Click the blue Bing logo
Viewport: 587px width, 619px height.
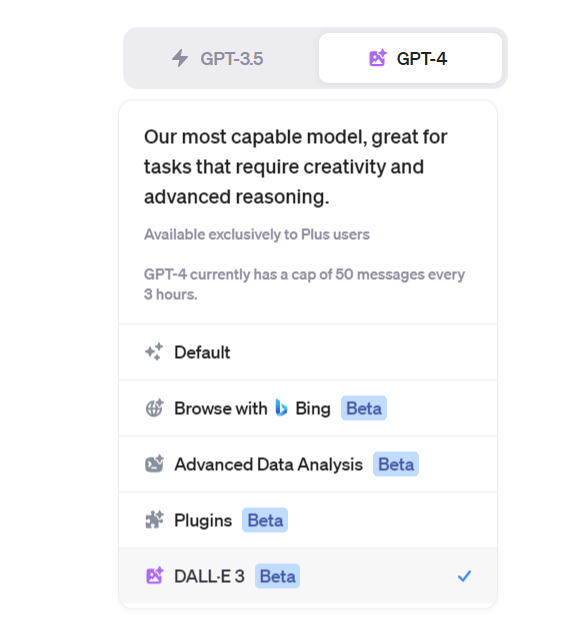281,407
